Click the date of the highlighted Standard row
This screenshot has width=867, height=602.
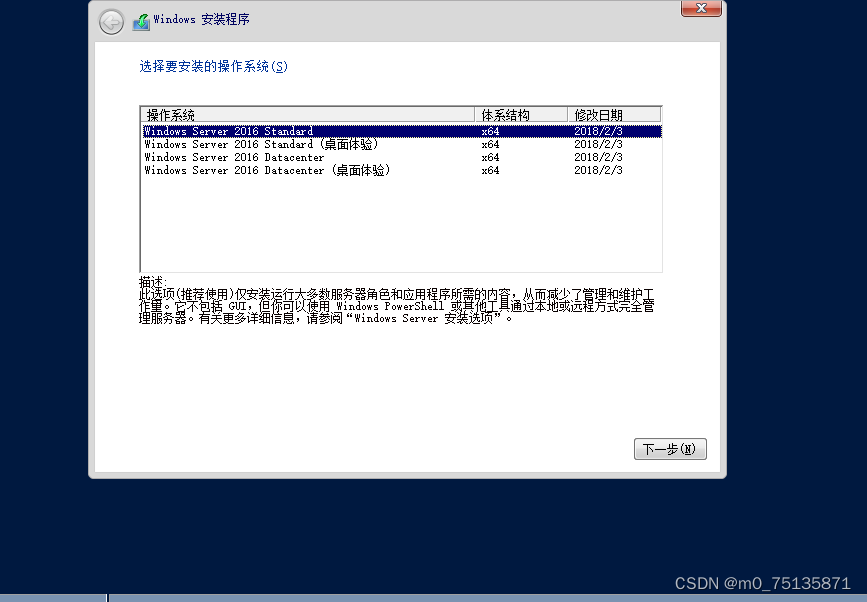coord(598,131)
